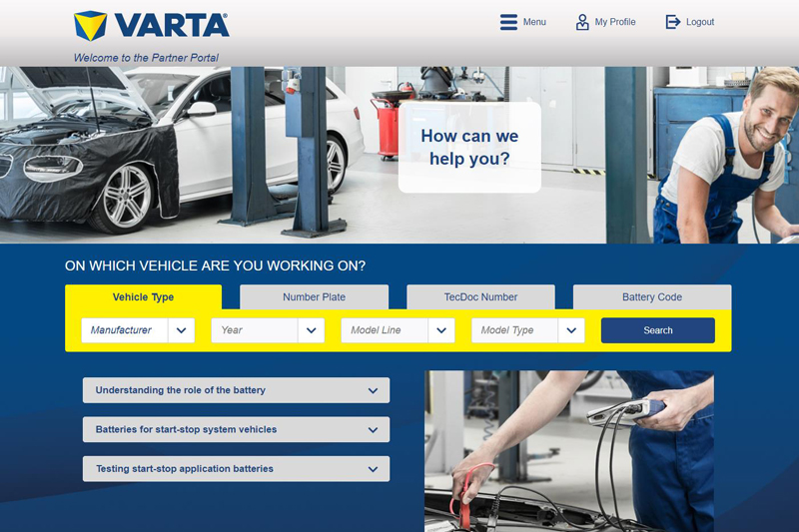Expand Understanding the role of the battery
Viewport: 799px width, 532px height.
[236, 390]
